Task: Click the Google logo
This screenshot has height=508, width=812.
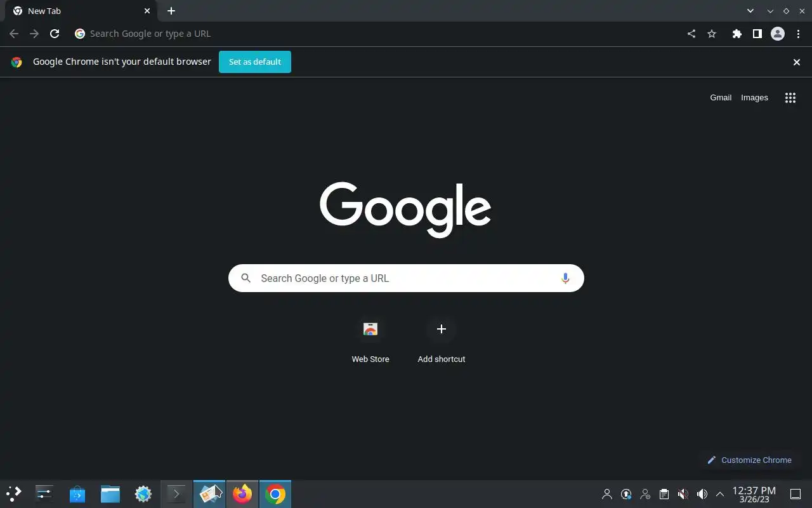Action: (x=405, y=210)
